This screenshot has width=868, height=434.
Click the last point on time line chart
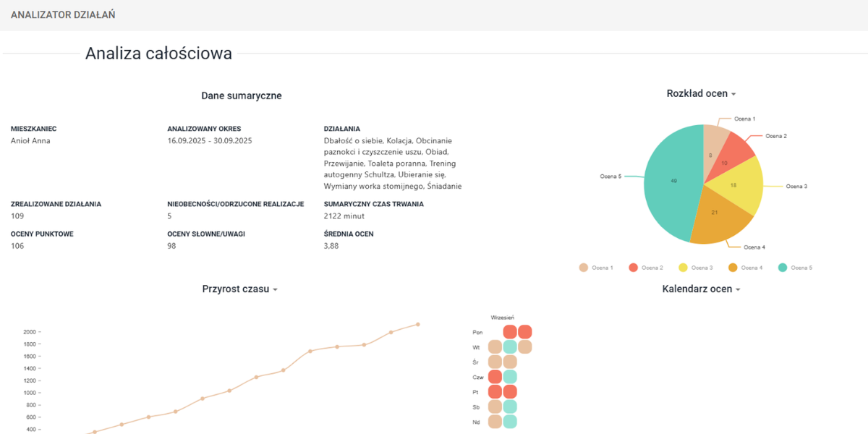coord(418,324)
